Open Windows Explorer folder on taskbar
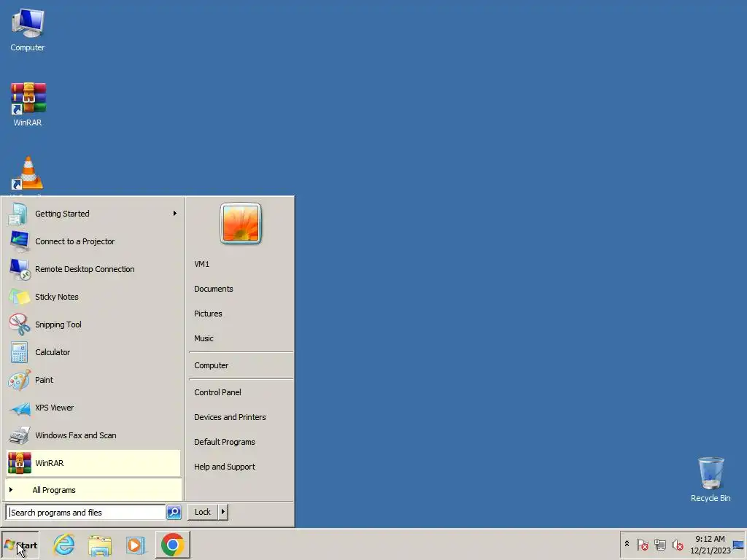The height and width of the screenshot is (560, 747). [99, 545]
